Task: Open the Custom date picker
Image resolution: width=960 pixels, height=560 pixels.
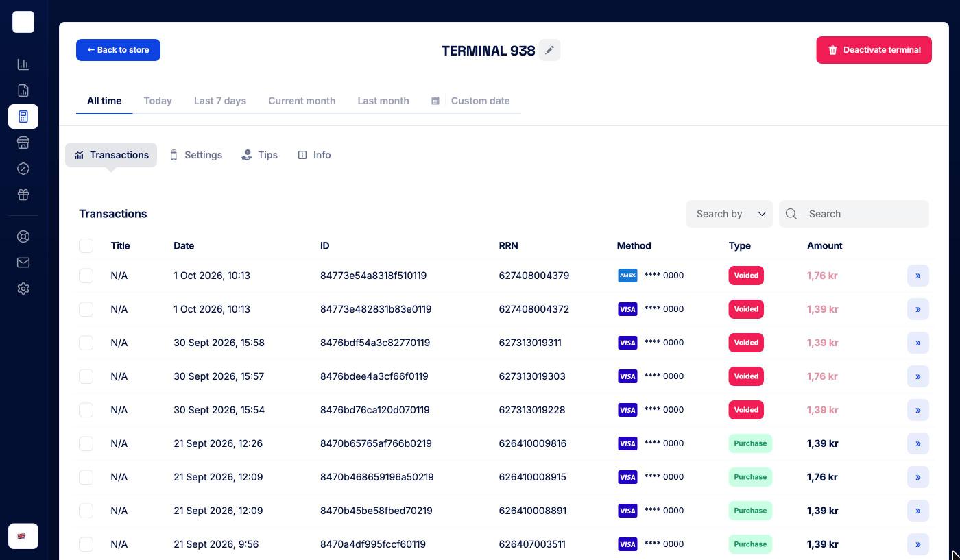Action: [x=470, y=101]
